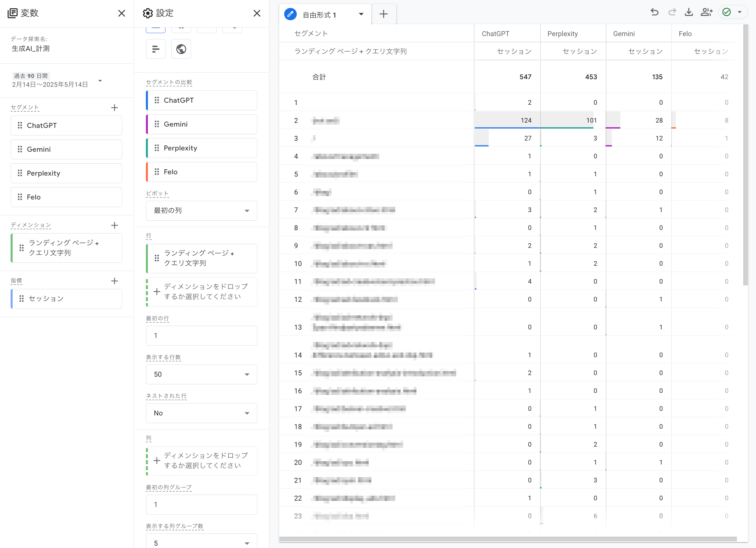Grab the Perplexity drag handle in 変数 panel

pos(20,173)
